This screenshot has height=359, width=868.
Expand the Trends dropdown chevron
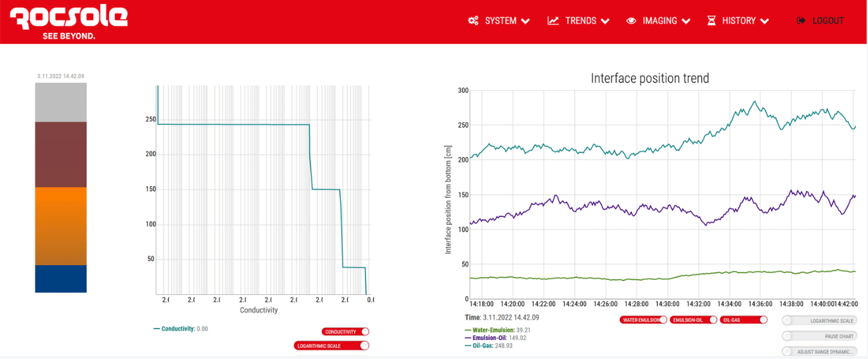pyautogui.click(x=605, y=21)
